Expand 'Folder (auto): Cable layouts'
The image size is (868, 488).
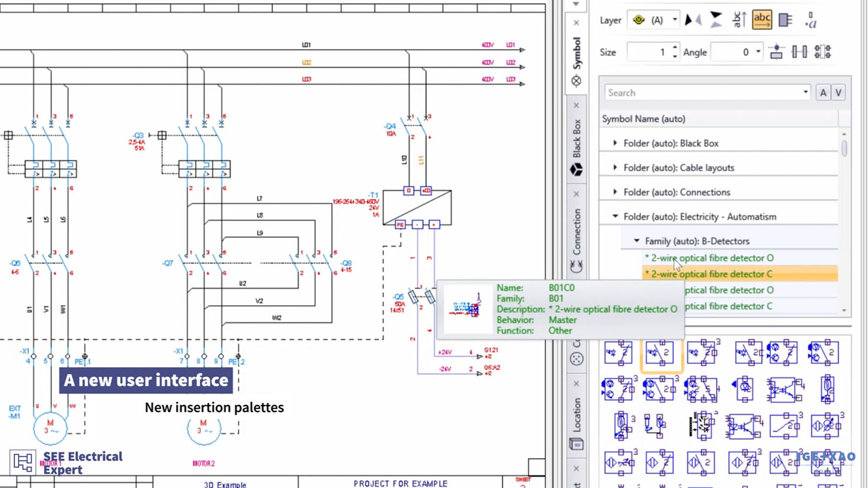pos(615,168)
